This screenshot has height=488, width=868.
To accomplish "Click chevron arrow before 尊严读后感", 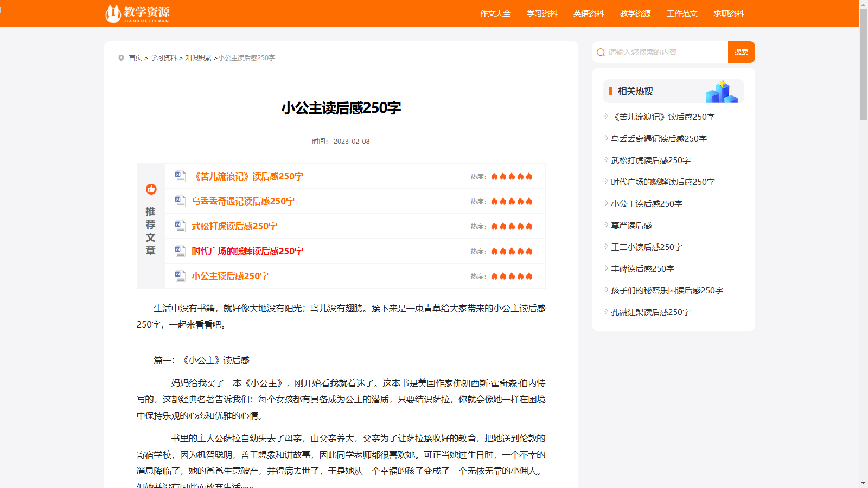I will pyautogui.click(x=607, y=225).
